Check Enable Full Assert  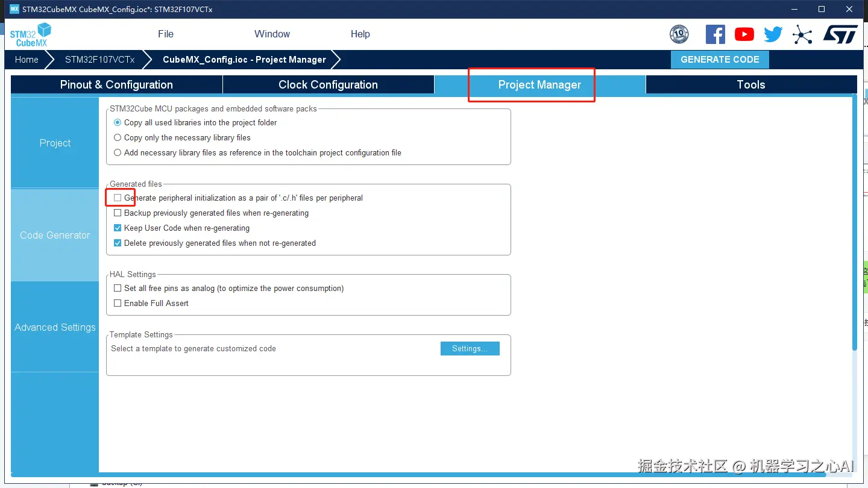[118, 303]
